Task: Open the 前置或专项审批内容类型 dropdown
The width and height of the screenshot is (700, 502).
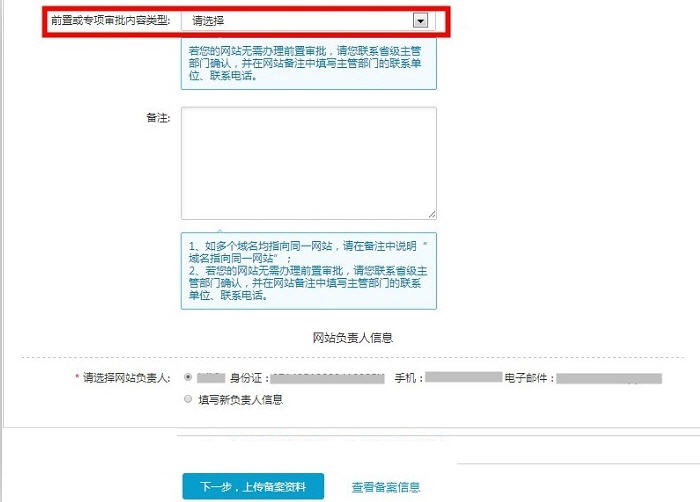Action: click(x=308, y=21)
